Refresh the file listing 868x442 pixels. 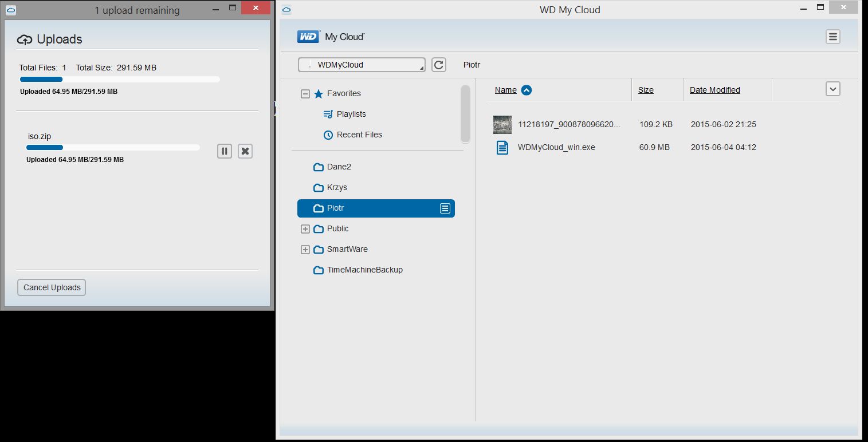coord(439,65)
